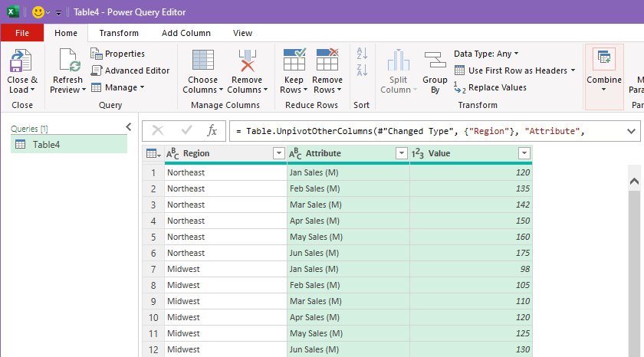Collapse the Queries pane
The image size is (644, 357).
(x=129, y=127)
